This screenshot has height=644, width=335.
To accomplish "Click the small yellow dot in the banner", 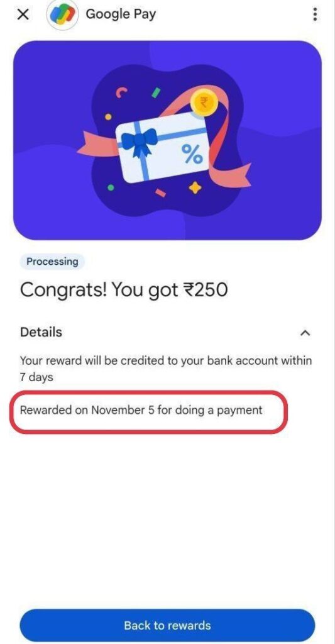I will click(108, 116).
